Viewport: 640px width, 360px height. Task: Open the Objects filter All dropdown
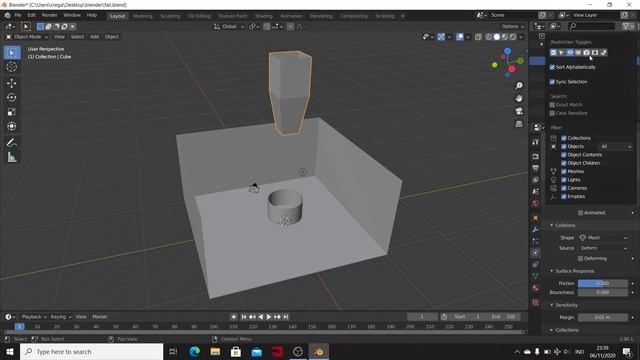616,147
